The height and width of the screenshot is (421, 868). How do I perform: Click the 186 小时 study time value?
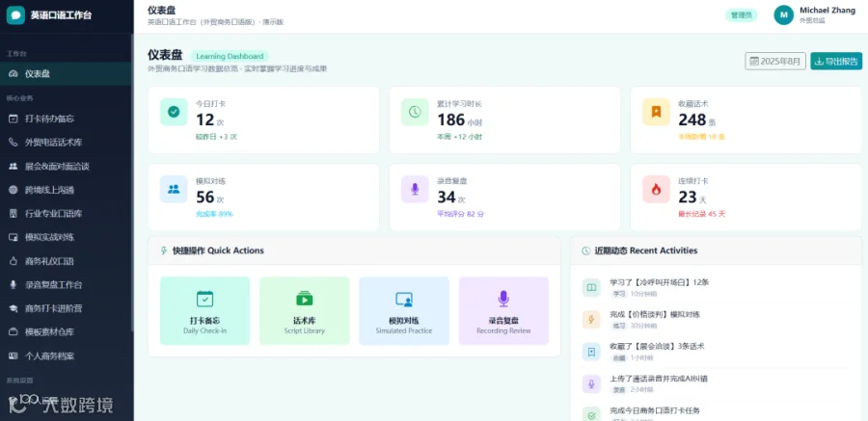(x=459, y=120)
